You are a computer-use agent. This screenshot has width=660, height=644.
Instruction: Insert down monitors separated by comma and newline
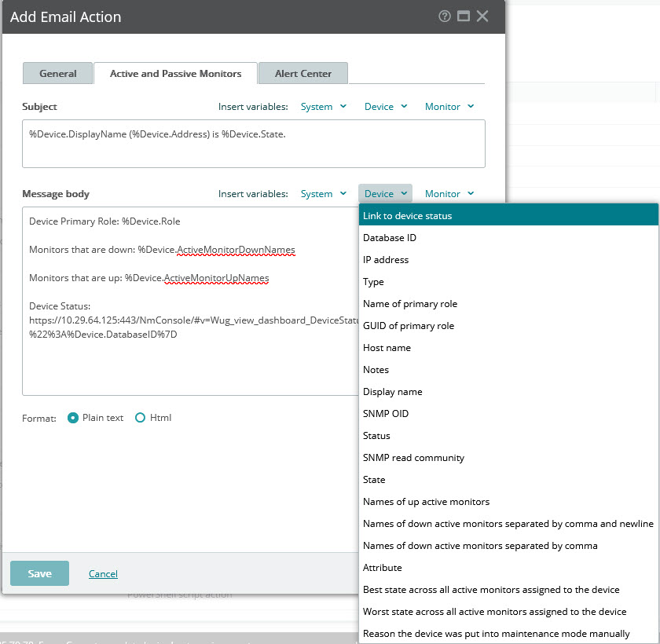click(508, 524)
